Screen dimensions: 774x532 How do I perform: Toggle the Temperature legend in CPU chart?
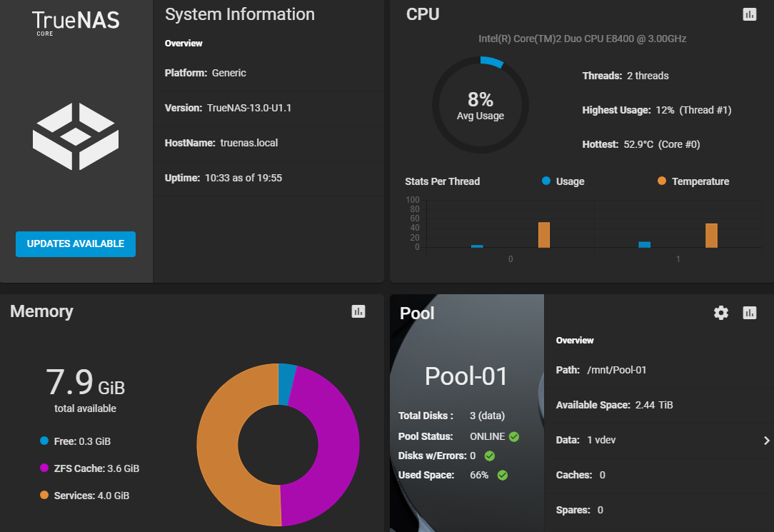coord(693,181)
